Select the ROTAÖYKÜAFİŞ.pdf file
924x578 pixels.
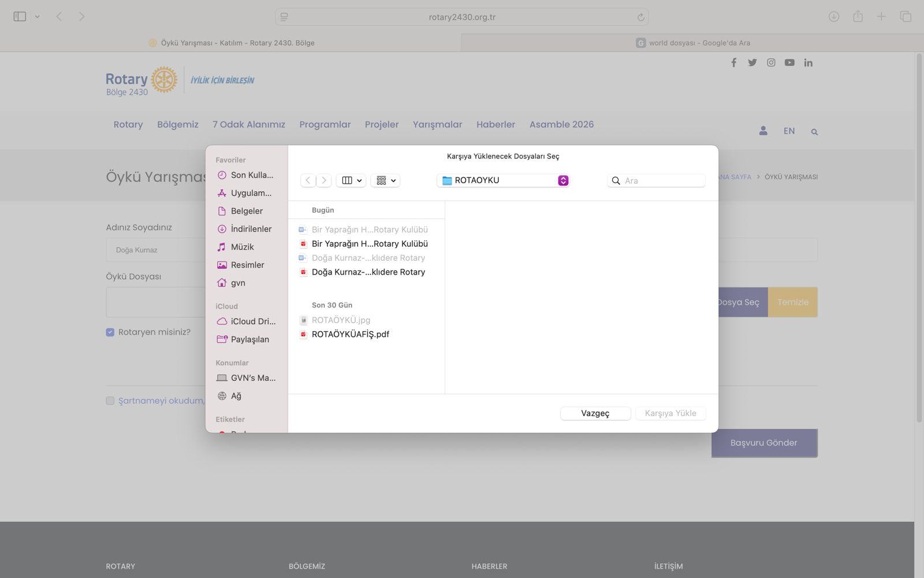click(350, 334)
